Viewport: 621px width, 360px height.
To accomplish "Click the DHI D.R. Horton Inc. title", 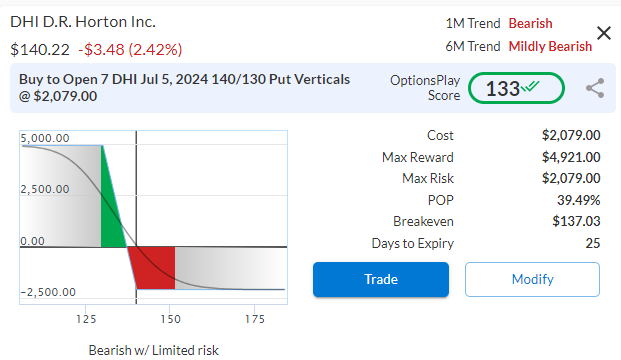I will (x=83, y=22).
